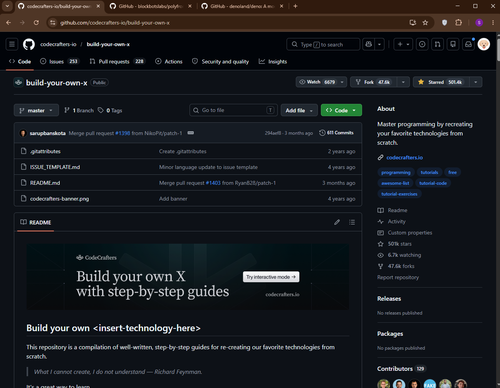Select the README tab heading
The height and width of the screenshot is (388, 500).
click(x=36, y=222)
